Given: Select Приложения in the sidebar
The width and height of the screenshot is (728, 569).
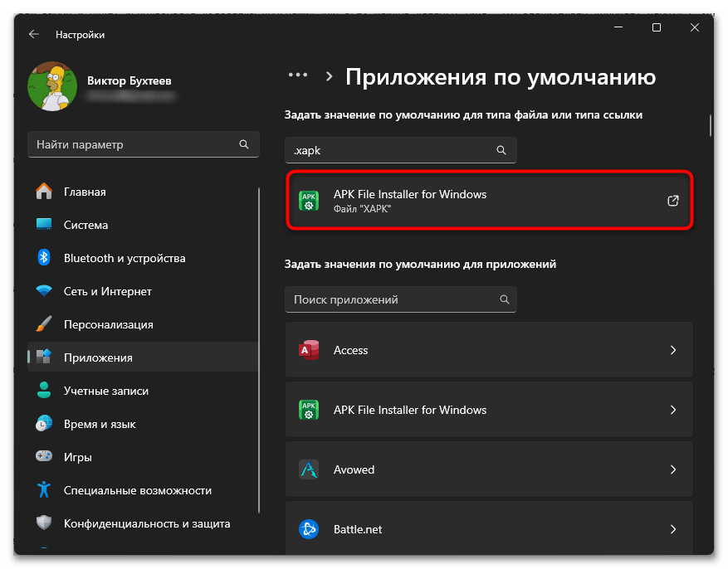Looking at the screenshot, I should (143, 357).
